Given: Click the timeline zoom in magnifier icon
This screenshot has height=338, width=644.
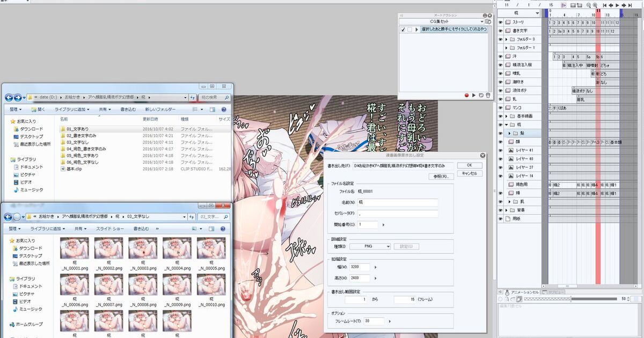Looking at the screenshot, I should (595, 5).
